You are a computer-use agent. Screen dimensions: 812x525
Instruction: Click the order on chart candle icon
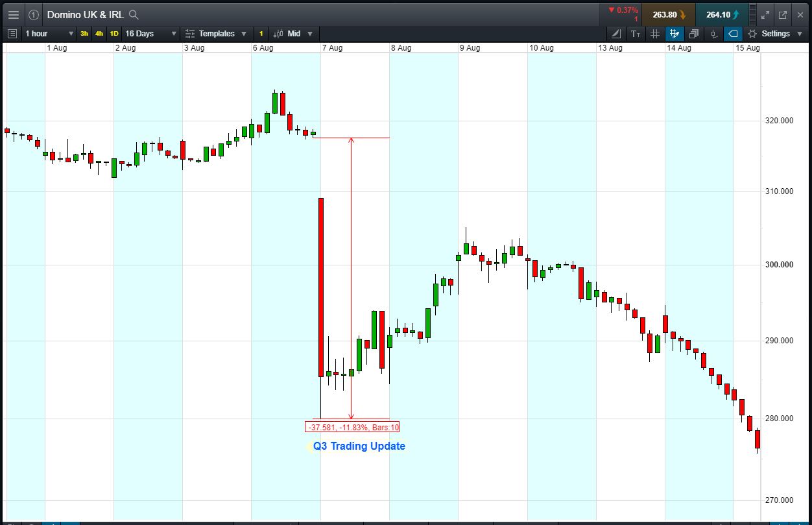713,34
